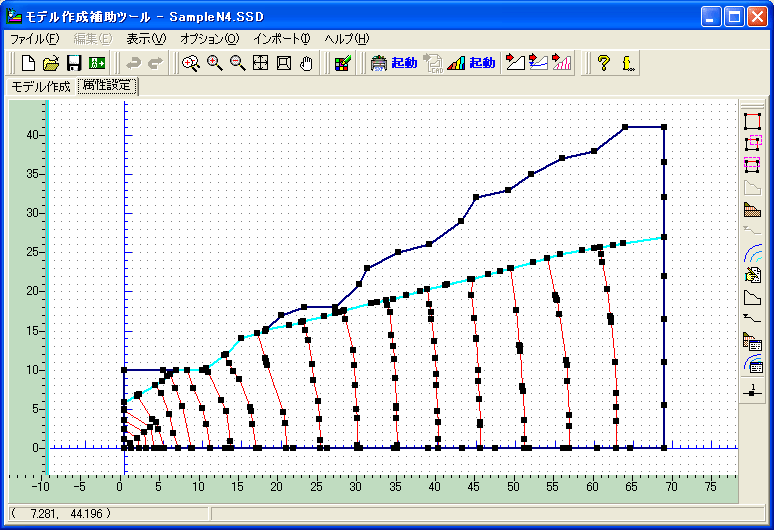Click the grayed CAD import icon
The height and width of the screenshot is (530, 774).
point(433,63)
